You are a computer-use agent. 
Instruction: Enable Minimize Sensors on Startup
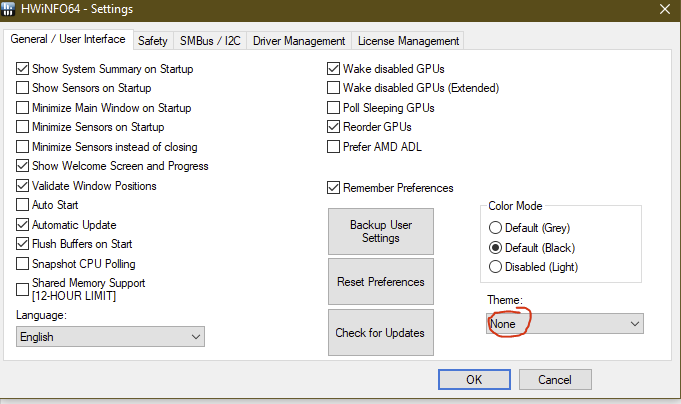pyautogui.click(x=22, y=127)
